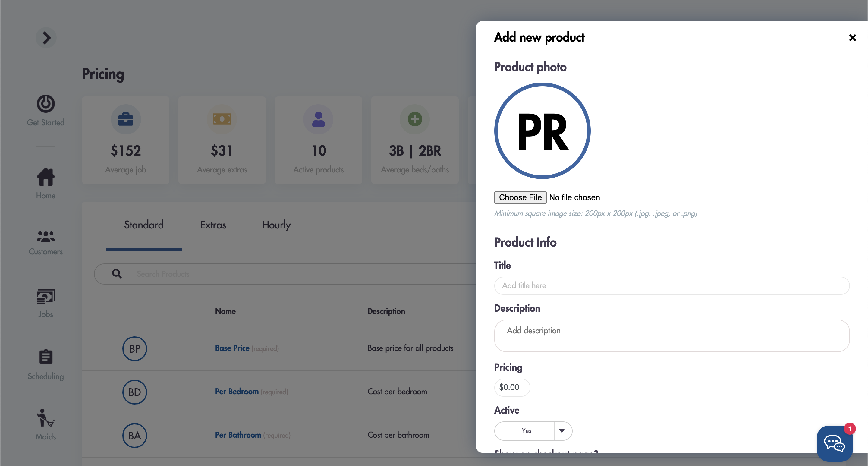Click the Customers sidebar label
Screen dimensions: 868x466
(46, 252)
